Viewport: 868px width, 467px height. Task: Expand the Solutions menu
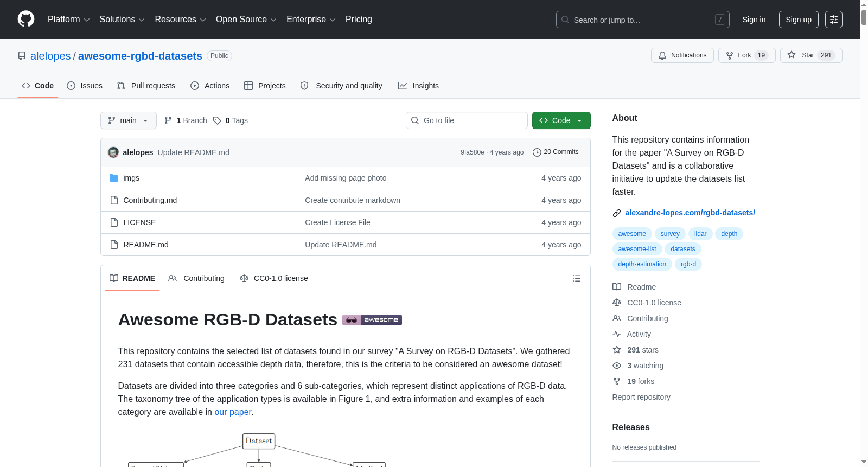[122, 20]
